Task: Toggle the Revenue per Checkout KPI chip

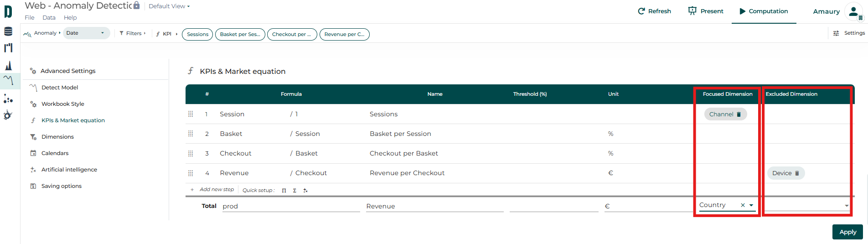Action: coord(344,34)
